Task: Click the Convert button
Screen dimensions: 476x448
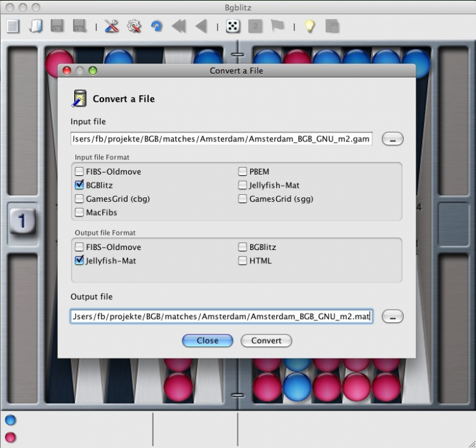Action: pos(266,341)
